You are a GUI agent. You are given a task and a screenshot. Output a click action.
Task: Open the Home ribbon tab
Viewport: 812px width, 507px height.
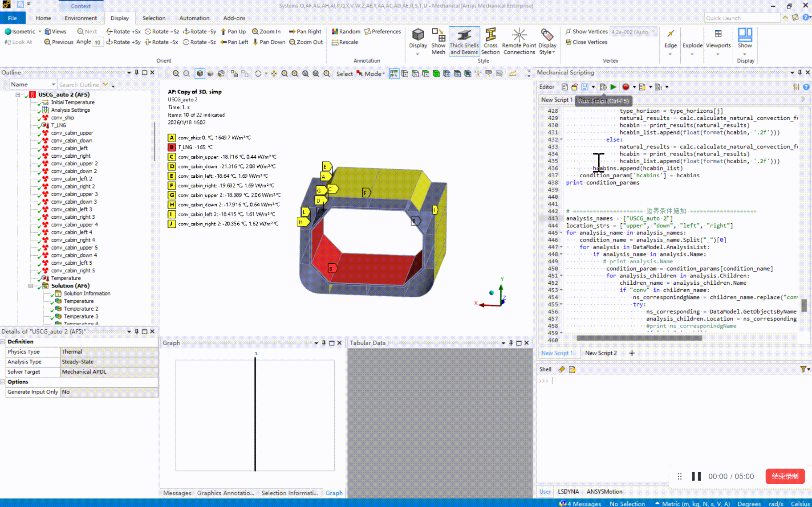point(43,18)
